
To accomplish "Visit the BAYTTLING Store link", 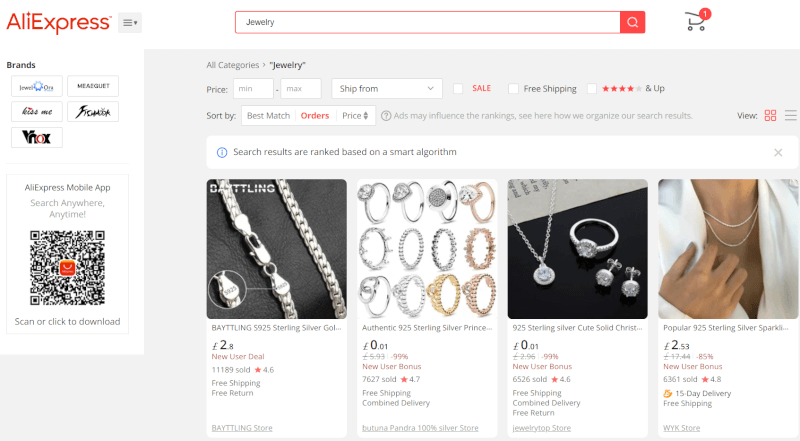I will click(x=242, y=428).
